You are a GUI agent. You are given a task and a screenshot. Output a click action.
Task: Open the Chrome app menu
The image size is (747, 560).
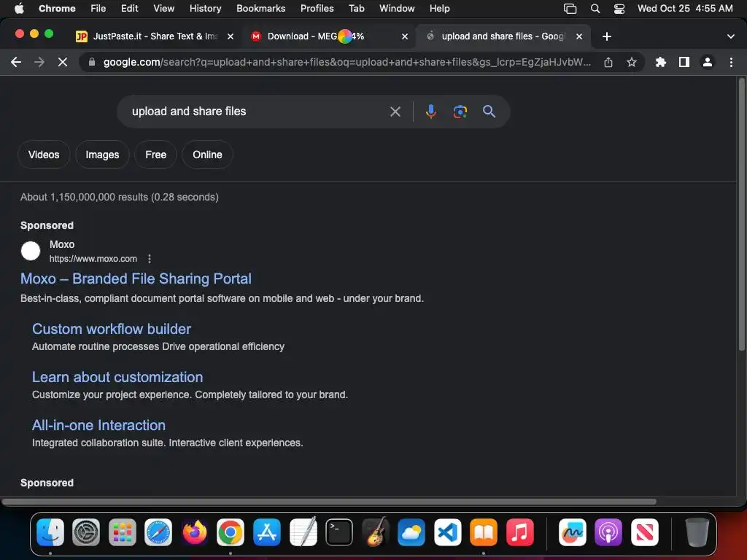pyautogui.click(x=57, y=8)
